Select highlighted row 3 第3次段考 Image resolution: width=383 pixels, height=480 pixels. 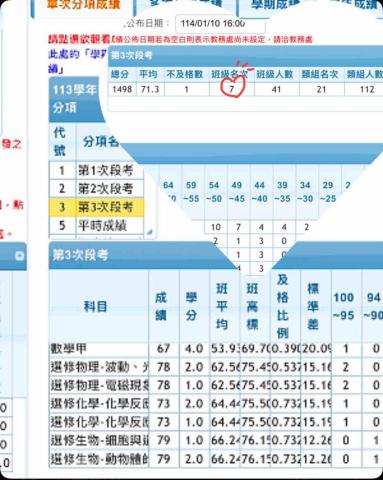[x=97, y=207]
